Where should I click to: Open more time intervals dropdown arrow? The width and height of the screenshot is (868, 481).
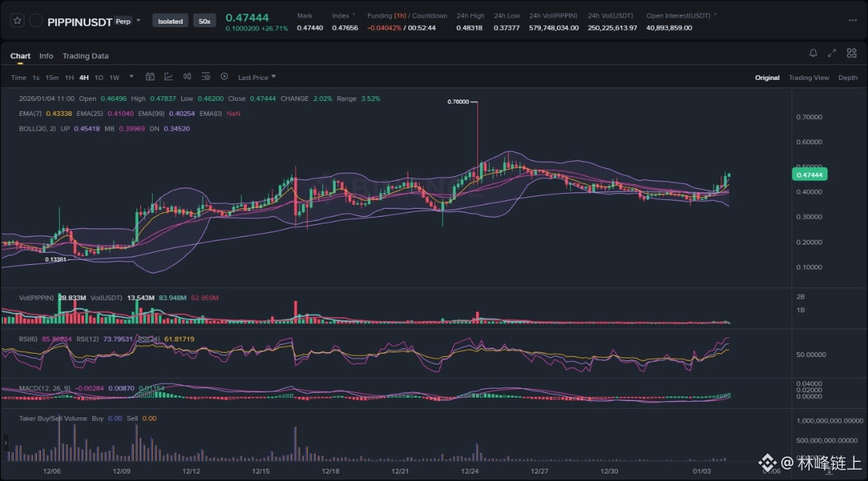[x=132, y=77]
